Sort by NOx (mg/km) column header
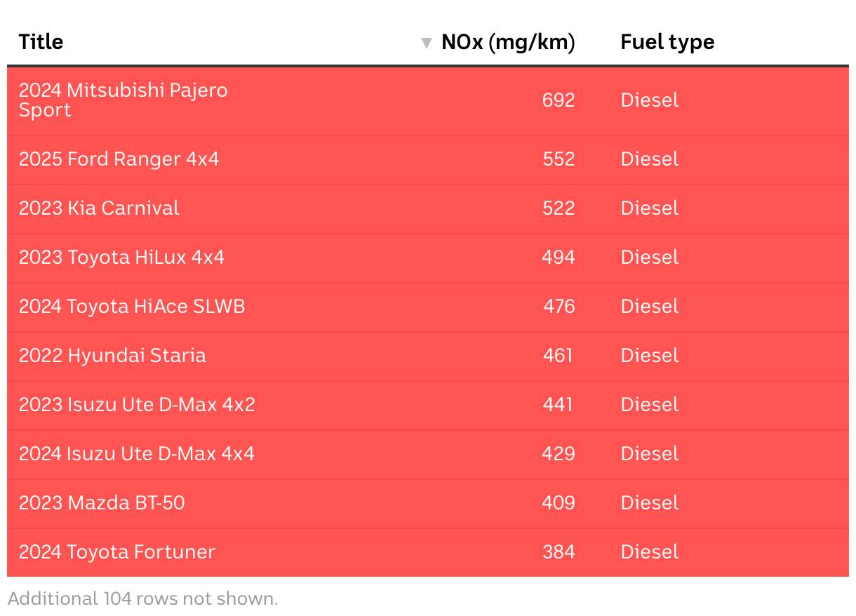 point(508,42)
